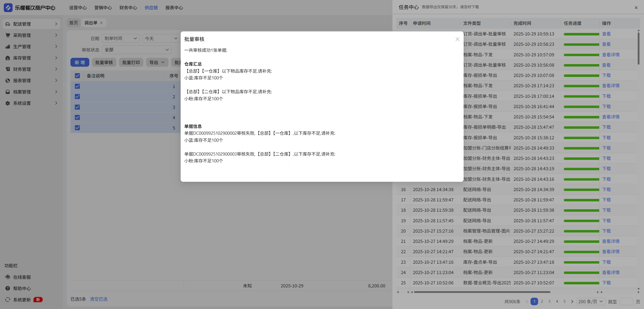The image size is (644, 309).
Task: Open the 制单时间 date type dropdown
Action: coord(120,38)
